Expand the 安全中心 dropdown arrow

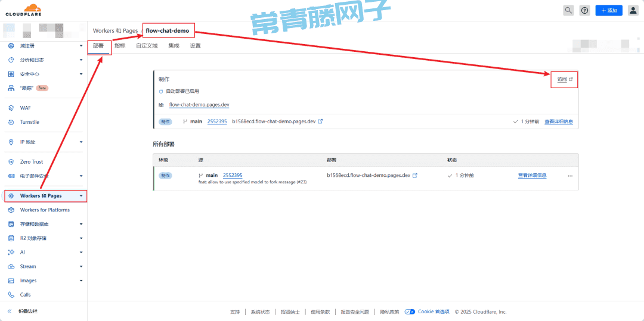click(81, 74)
